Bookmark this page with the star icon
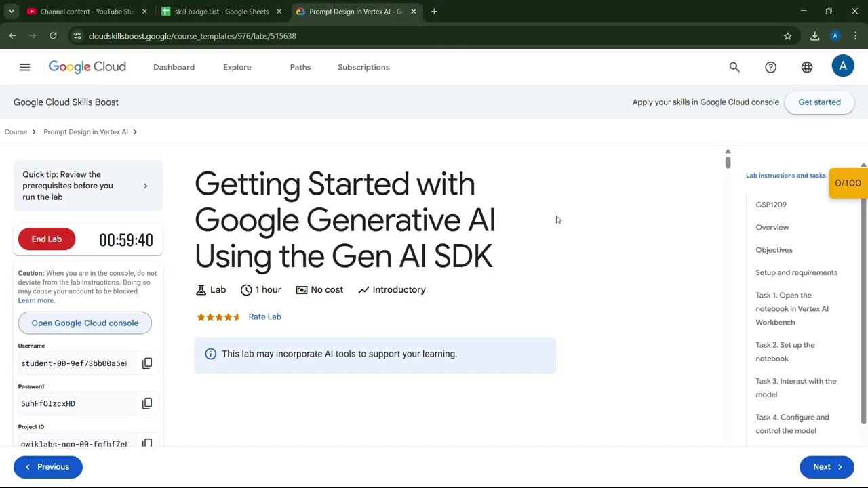Viewport: 868px width, 488px height. (x=787, y=36)
